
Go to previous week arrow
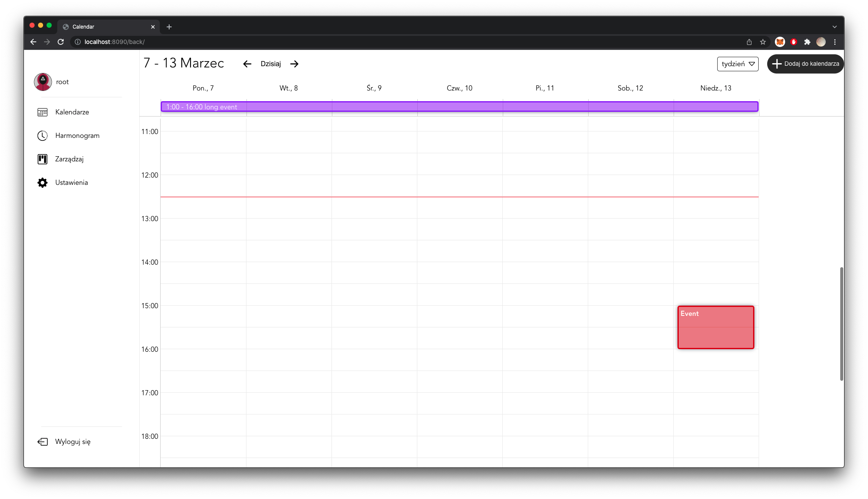247,64
